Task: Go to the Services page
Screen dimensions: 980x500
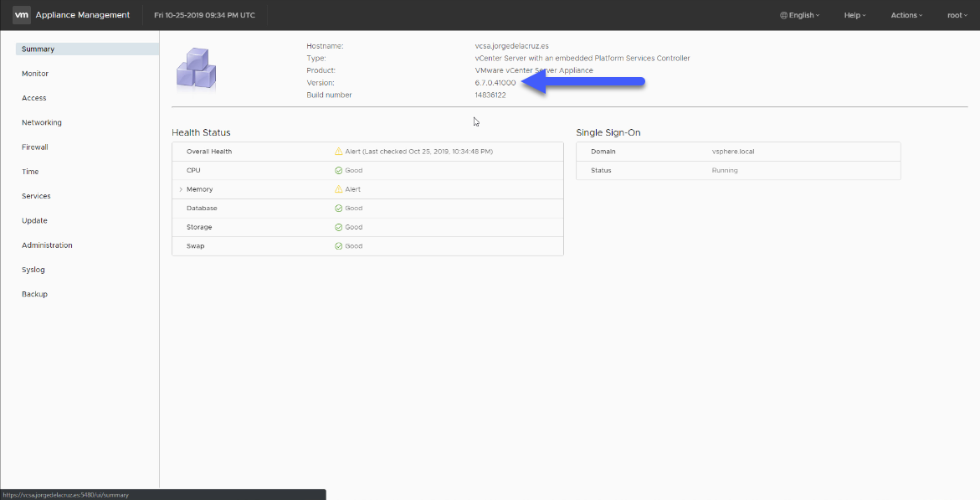Action: click(36, 196)
